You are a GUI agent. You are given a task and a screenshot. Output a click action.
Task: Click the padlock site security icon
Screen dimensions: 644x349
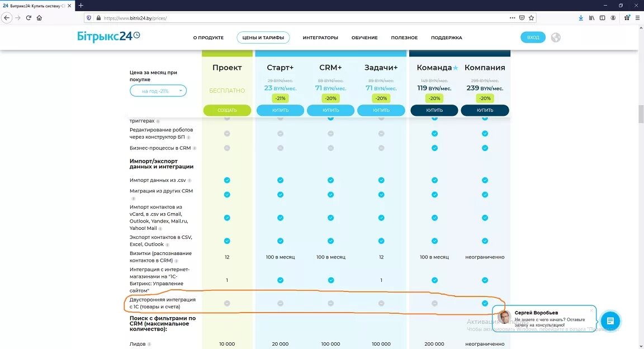tap(98, 18)
